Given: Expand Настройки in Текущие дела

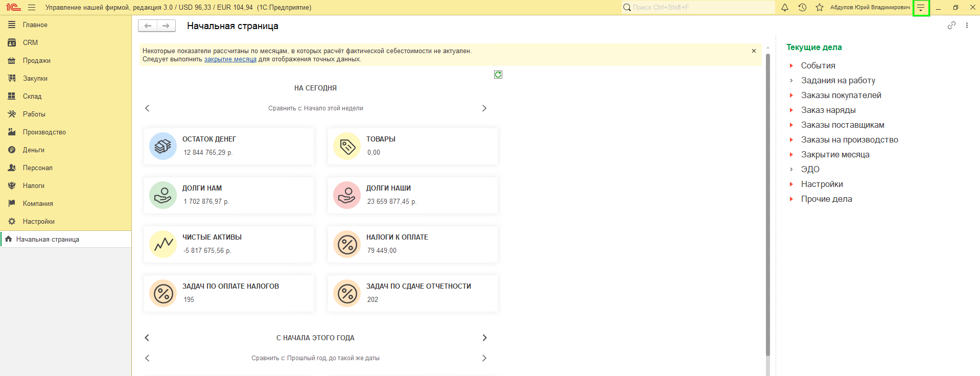Looking at the screenshot, I should coord(791,184).
